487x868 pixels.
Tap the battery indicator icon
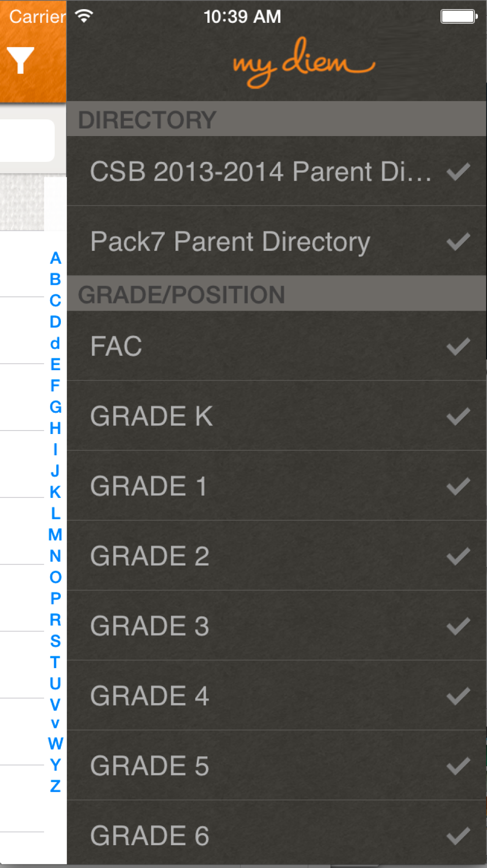(459, 16)
